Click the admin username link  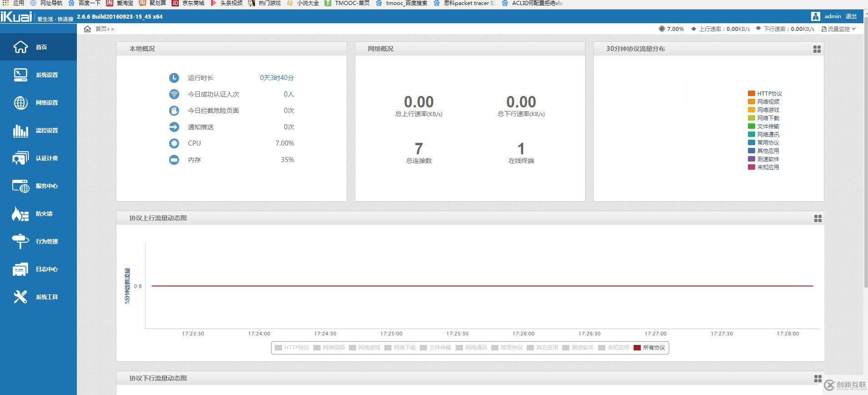(833, 16)
